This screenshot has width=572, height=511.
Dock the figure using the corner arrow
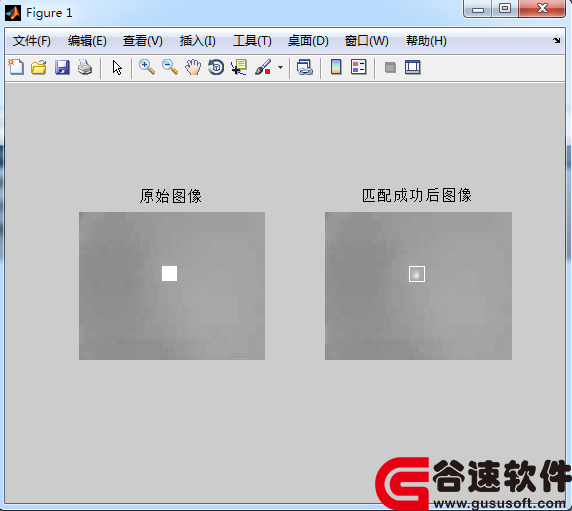click(556, 40)
